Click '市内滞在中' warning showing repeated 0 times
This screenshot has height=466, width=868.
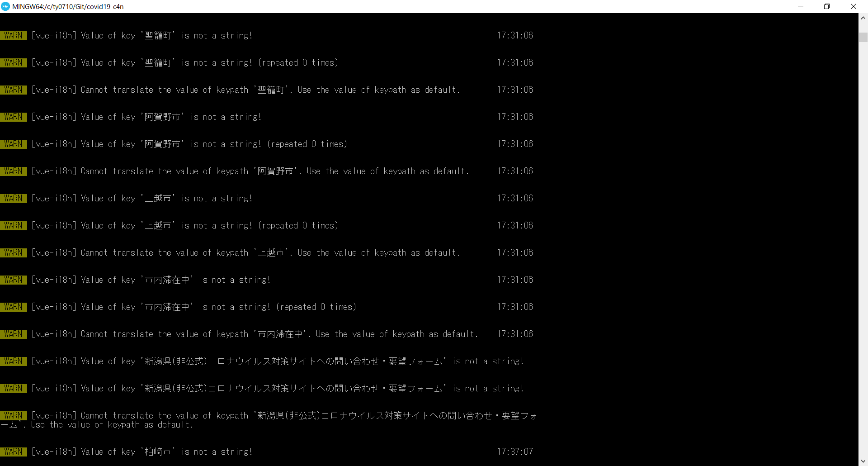pyautogui.click(x=194, y=307)
